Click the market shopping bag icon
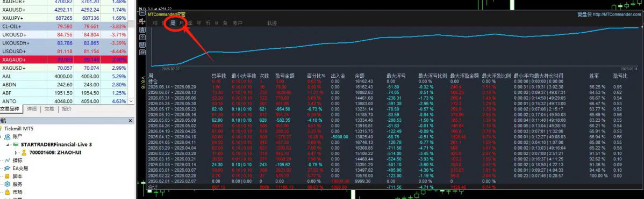This screenshot has width=644, height=199. coord(8,192)
